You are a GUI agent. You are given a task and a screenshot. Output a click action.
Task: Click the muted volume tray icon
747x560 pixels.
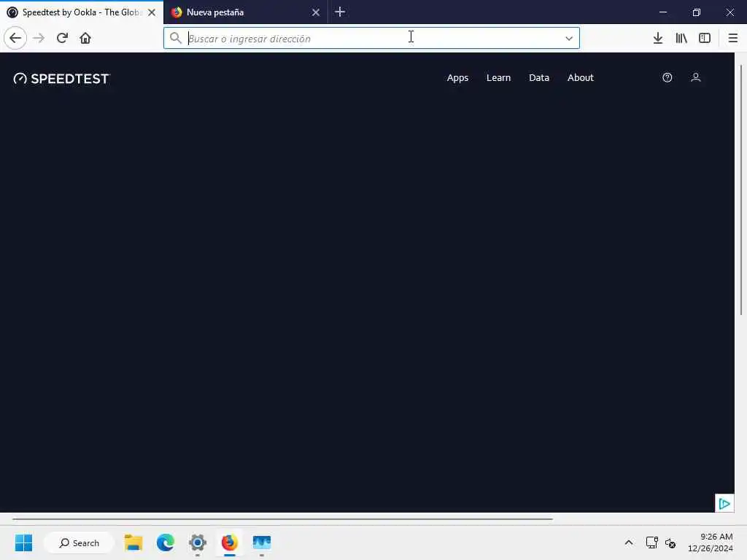[x=670, y=542]
